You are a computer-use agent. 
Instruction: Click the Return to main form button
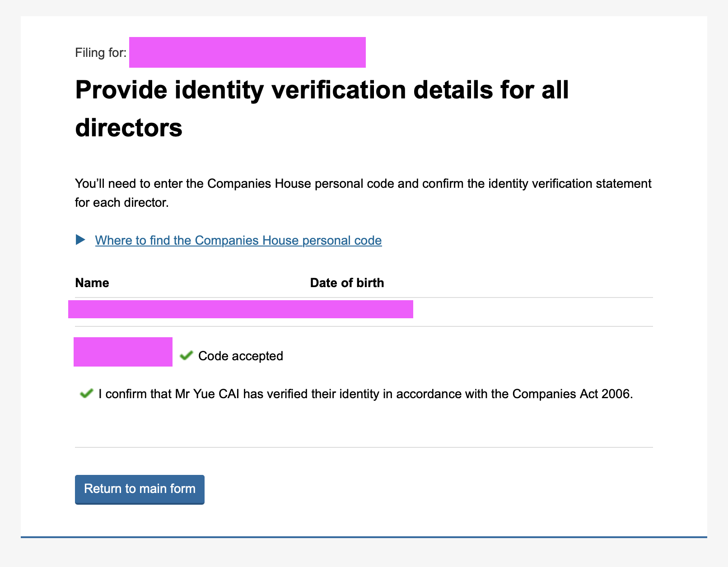coord(140,489)
